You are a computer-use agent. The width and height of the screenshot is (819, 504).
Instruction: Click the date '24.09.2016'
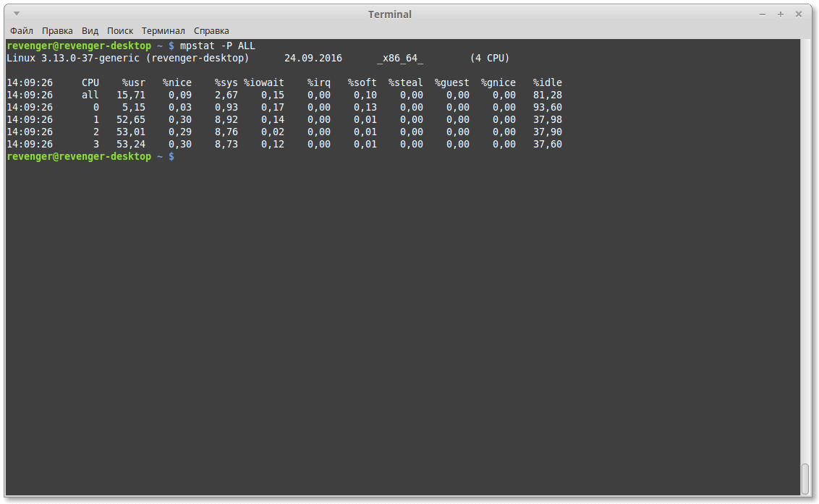(x=313, y=58)
